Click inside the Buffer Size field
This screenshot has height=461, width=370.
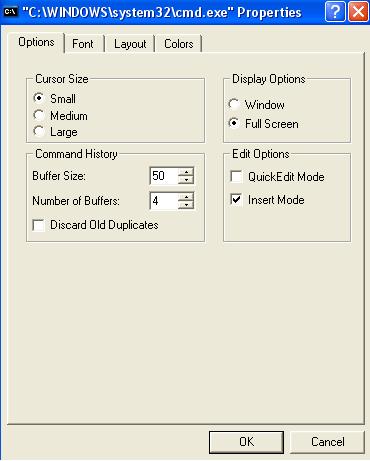coord(164,176)
